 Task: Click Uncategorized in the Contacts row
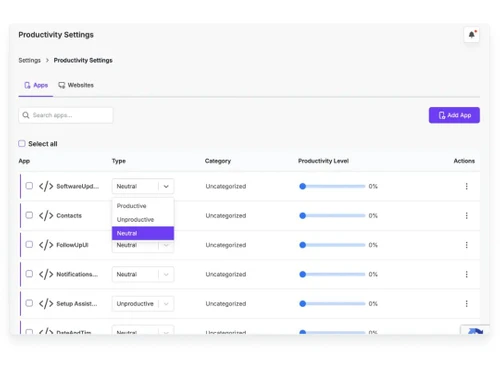pyautogui.click(x=226, y=216)
